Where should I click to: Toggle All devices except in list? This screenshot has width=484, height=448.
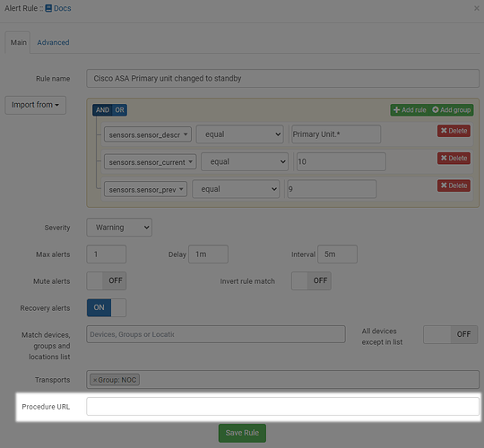[450, 334]
